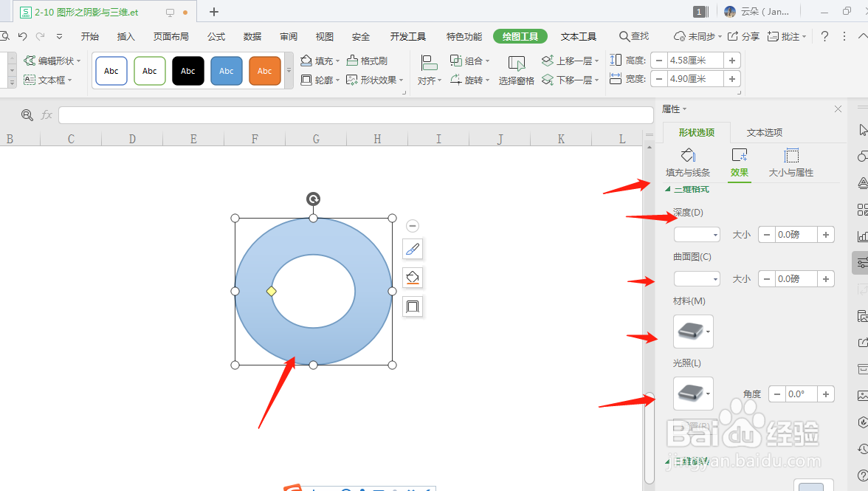Decrease the shape width value

pyautogui.click(x=658, y=79)
